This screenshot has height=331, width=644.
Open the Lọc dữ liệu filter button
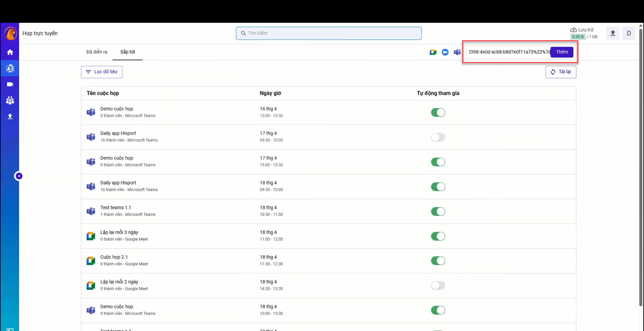[102, 72]
